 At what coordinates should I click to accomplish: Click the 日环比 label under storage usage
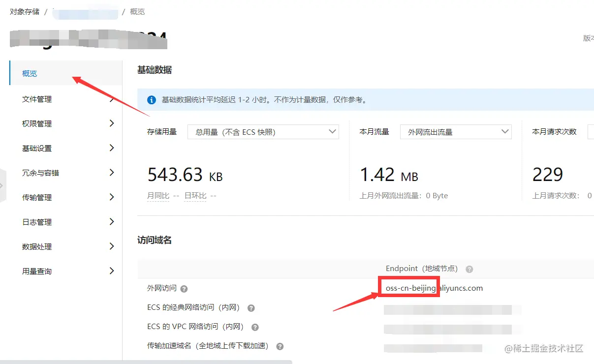click(195, 196)
